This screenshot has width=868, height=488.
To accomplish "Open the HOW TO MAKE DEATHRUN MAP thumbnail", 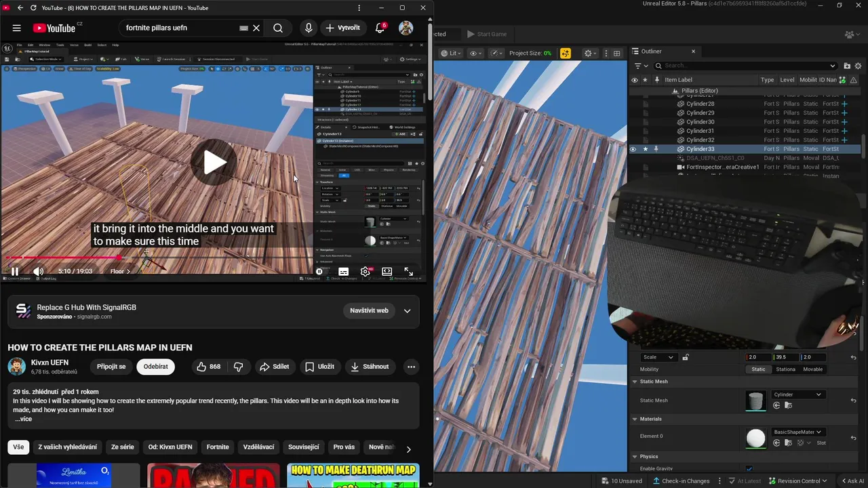I will [x=353, y=475].
